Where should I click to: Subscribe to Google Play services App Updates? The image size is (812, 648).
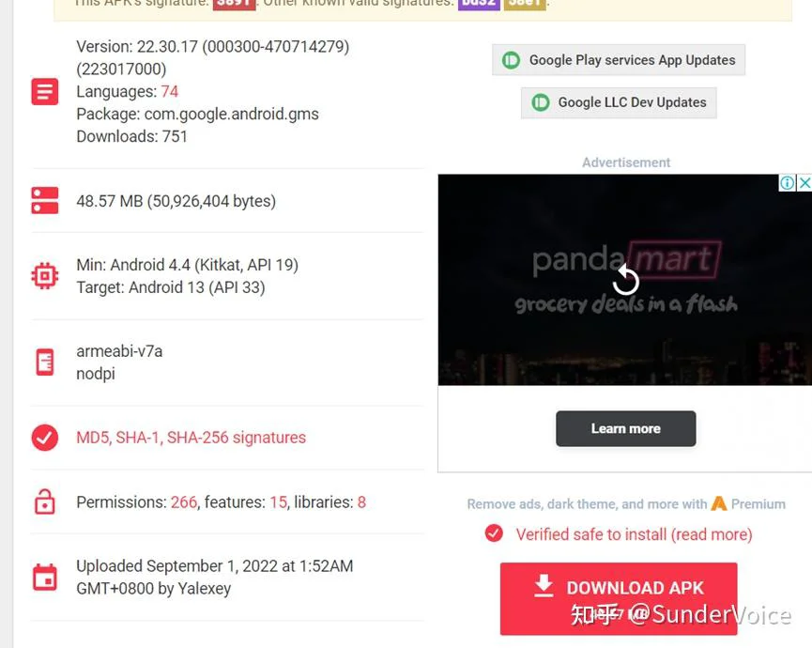619,60
